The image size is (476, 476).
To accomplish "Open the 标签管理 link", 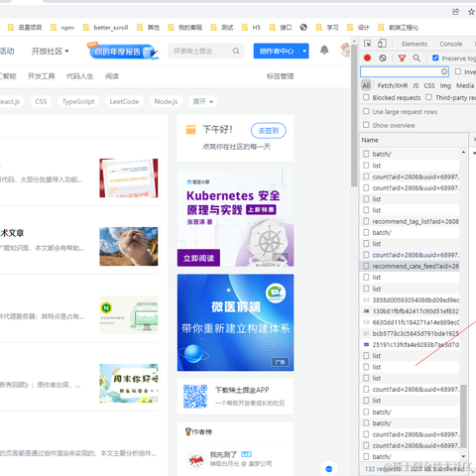I will pos(280,76).
